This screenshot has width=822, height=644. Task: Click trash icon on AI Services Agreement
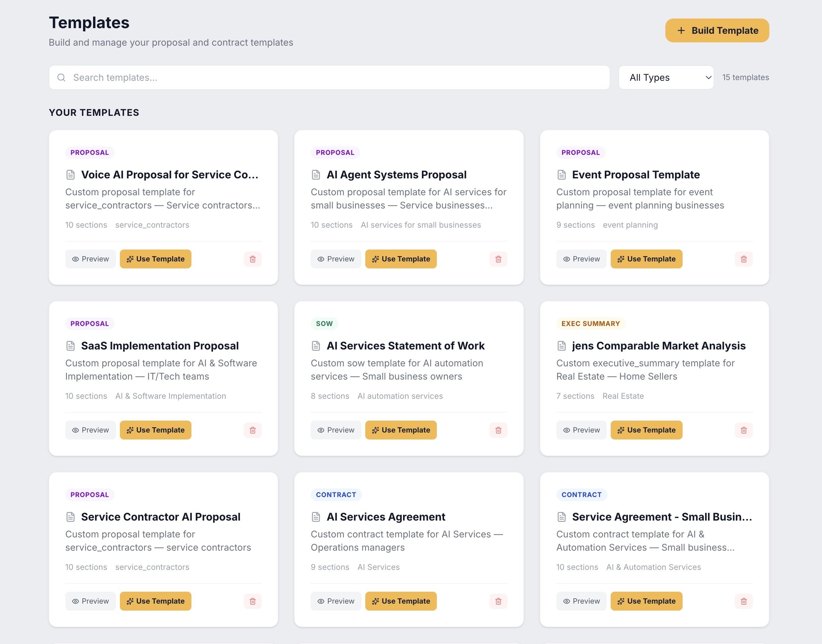(x=498, y=601)
